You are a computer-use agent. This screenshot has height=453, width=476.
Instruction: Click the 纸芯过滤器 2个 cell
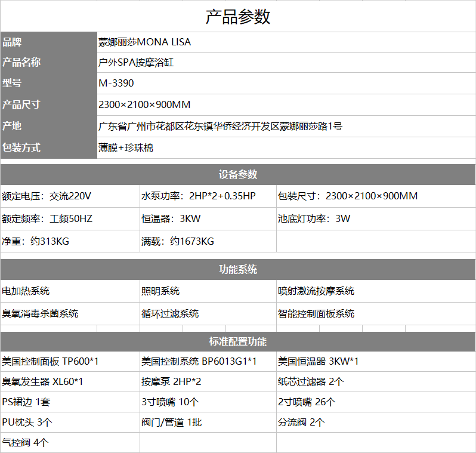375,382
